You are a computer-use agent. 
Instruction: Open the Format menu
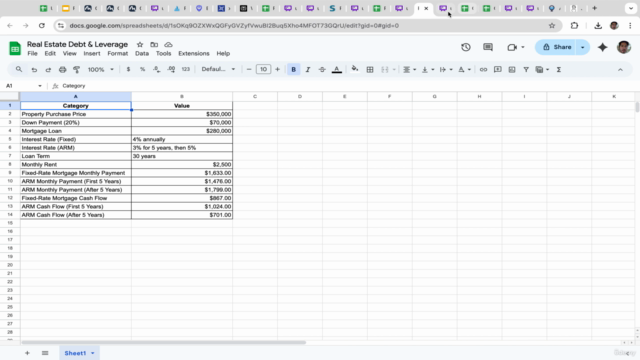118,53
